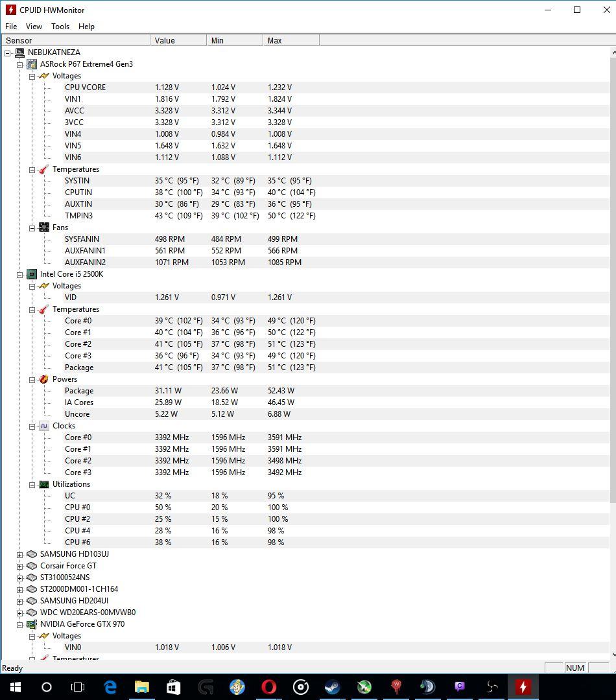Click the scrollbar up arrow
Image resolution: width=616 pixels, height=700 pixels.
pos(613,52)
